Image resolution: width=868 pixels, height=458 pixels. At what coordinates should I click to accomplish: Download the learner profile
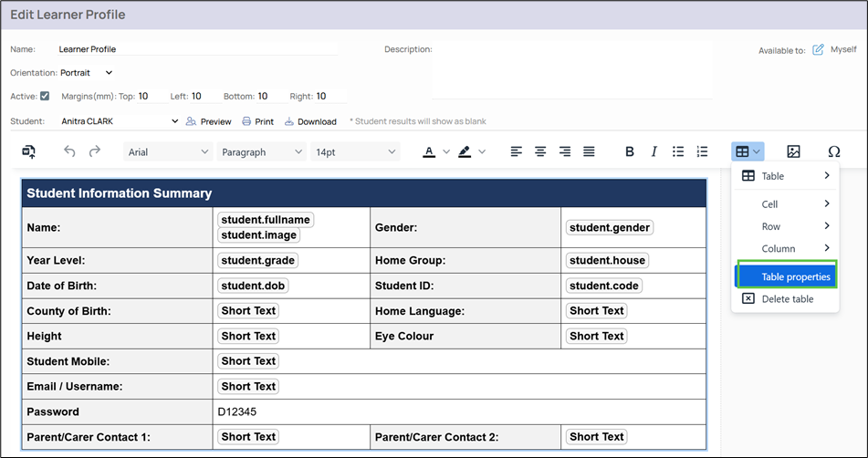tap(310, 121)
